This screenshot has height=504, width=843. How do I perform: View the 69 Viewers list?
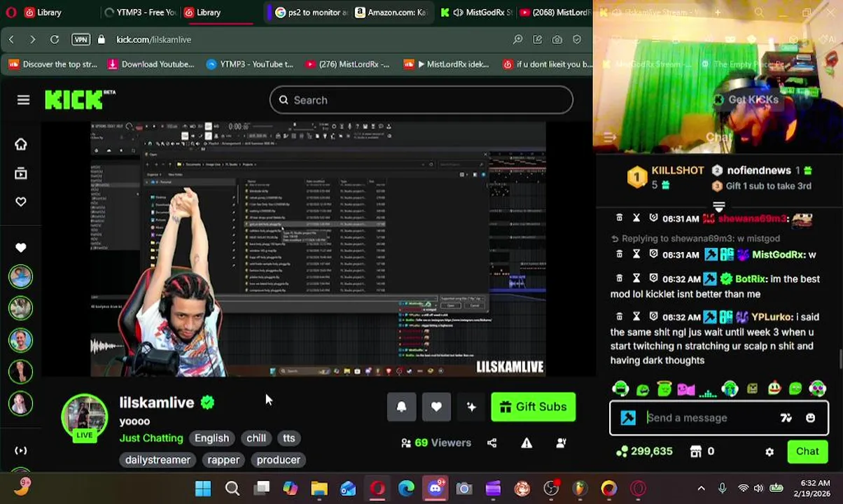click(x=436, y=442)
